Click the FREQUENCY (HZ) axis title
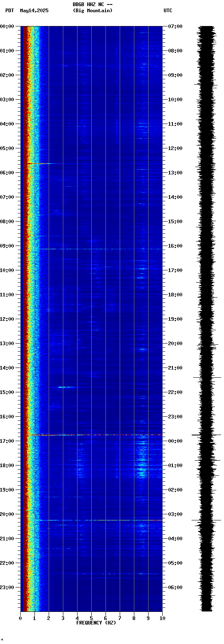This screenshot has width=224, height=644. pos(96,623)
